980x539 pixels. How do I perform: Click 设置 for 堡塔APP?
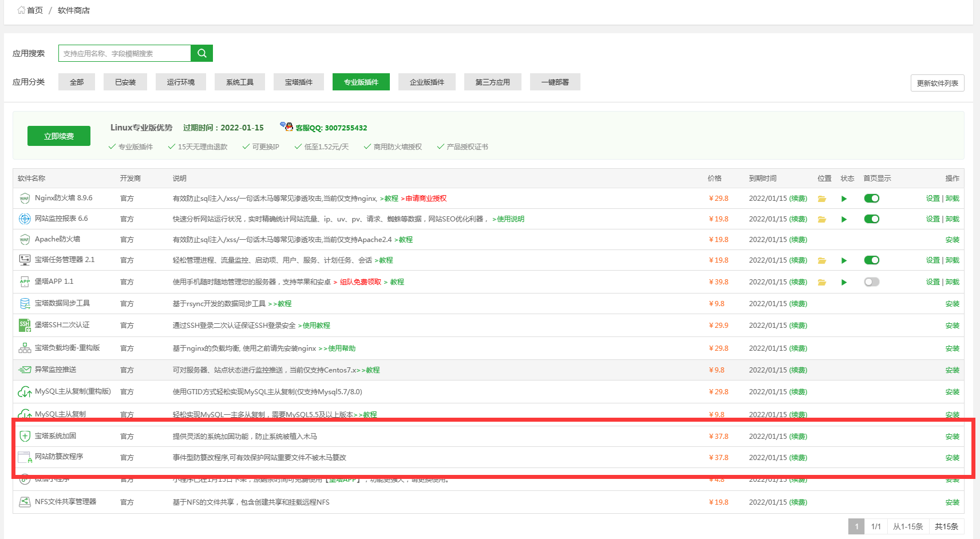pyautogui.click(x=933, y=282)
